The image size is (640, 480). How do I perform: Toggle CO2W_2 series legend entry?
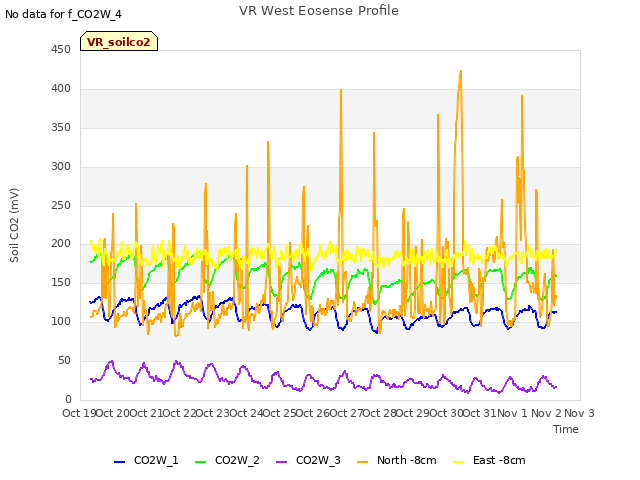point(227,460)
